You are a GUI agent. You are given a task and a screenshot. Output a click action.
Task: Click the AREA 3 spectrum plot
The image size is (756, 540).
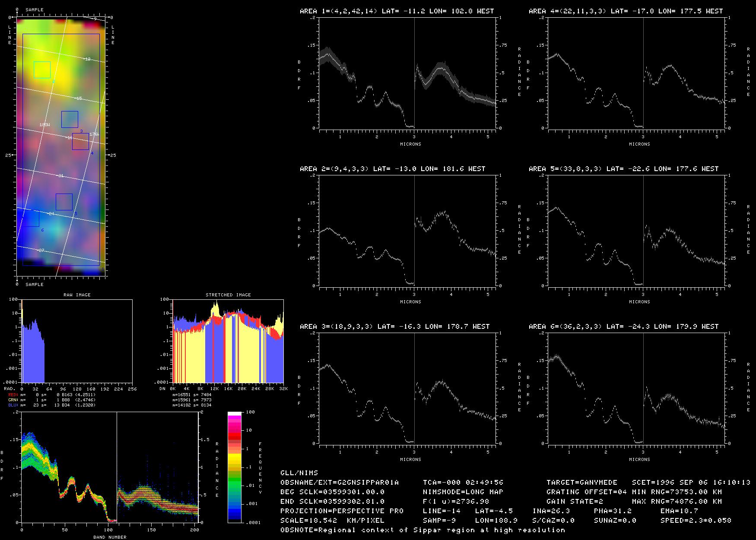pos(409,388)
